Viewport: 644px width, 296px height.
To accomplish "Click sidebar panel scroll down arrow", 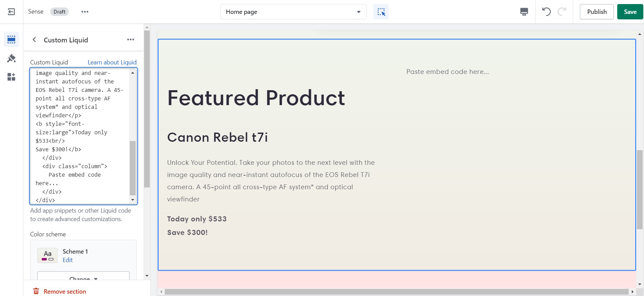I will tap(147, 276).
